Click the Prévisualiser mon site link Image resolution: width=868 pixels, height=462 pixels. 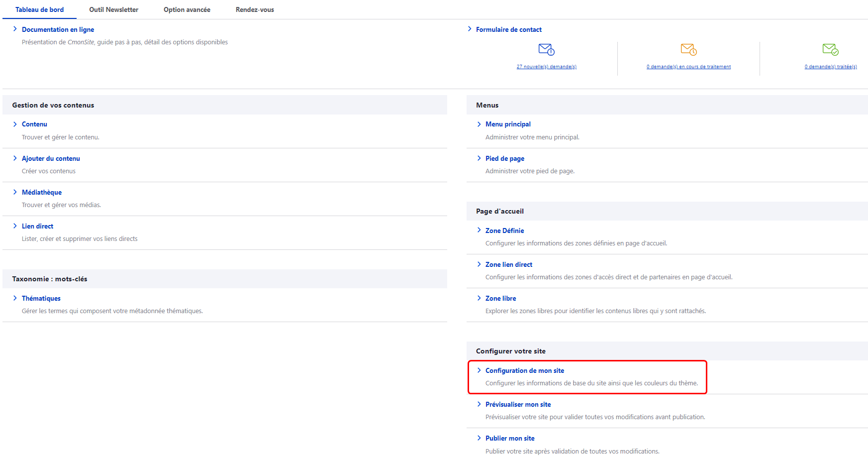point(518,404)
